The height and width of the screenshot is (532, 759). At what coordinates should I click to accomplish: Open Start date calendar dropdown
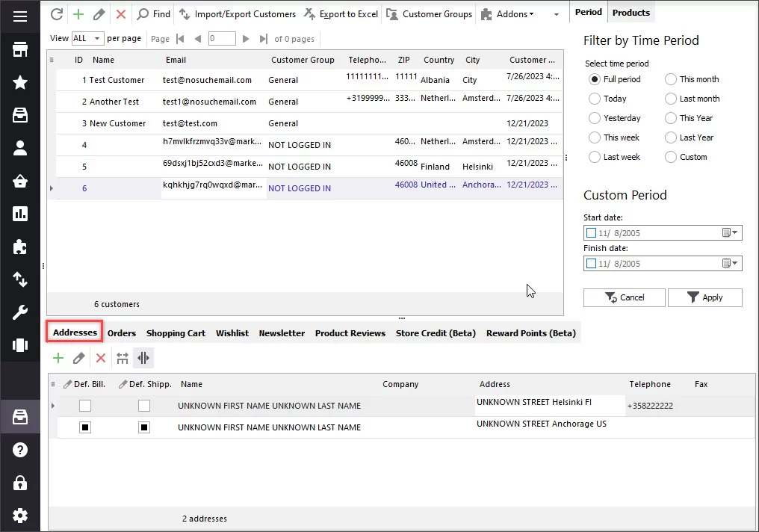[x=730, y=233]
